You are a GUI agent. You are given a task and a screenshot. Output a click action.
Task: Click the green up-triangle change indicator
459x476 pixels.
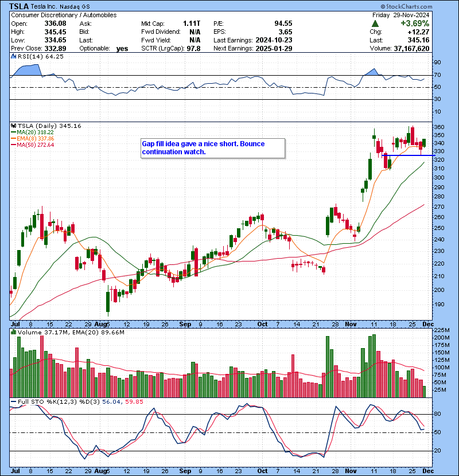(375, 24)
